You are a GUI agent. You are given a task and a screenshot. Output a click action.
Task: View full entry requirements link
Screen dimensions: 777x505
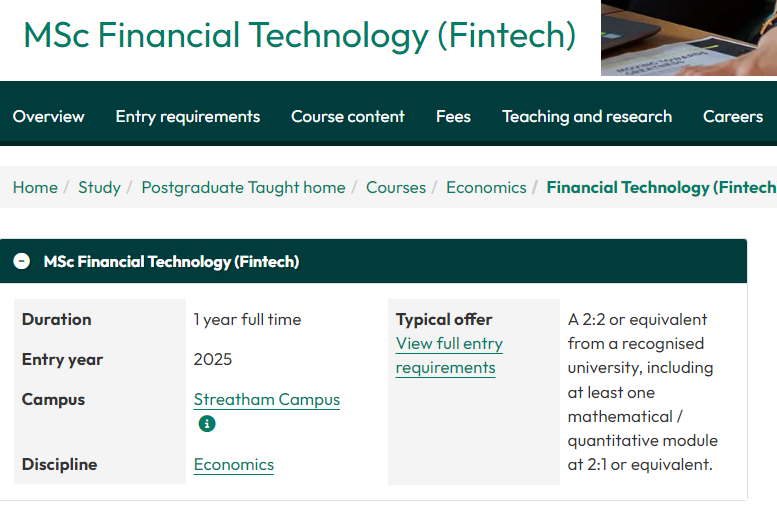click(449, 355)
